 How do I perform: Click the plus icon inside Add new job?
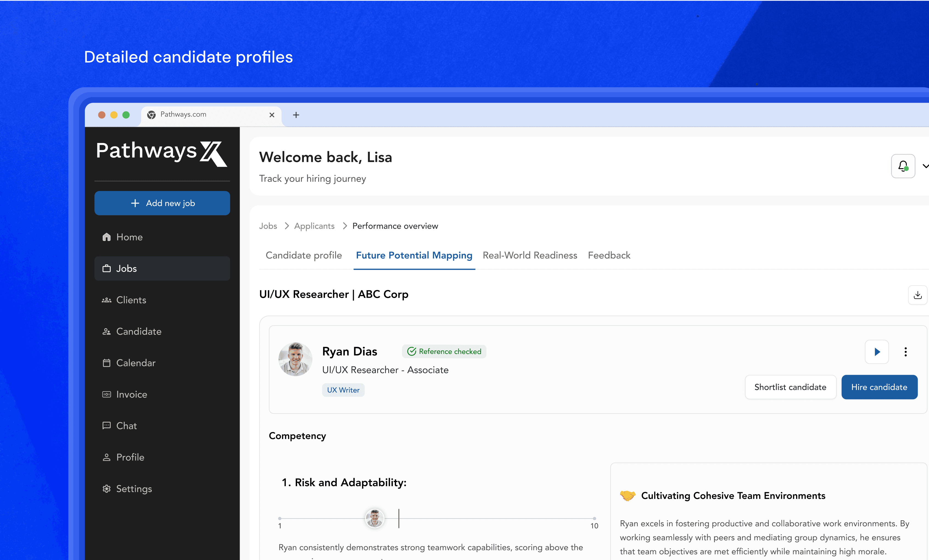tap(135, 203)
